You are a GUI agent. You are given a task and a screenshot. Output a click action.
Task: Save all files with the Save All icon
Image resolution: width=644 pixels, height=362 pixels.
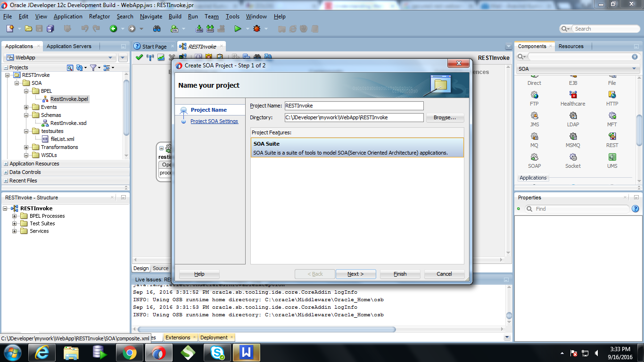50,28
